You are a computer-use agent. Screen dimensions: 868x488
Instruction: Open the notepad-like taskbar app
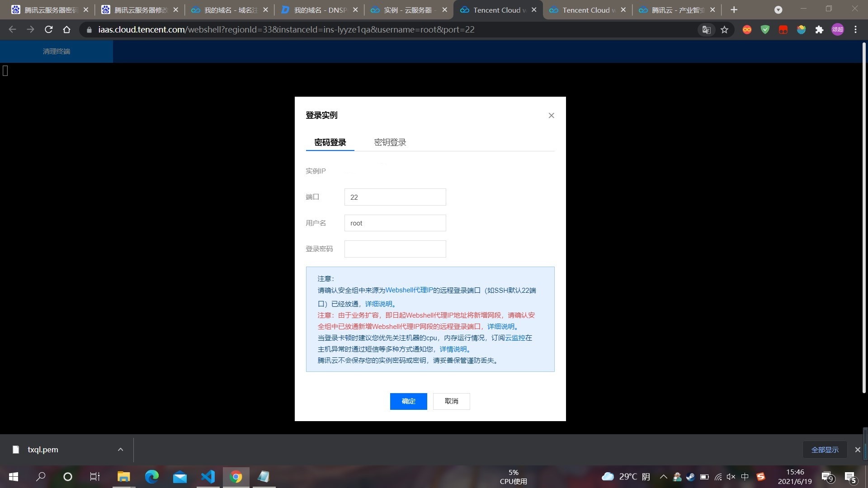click(264, 477)
